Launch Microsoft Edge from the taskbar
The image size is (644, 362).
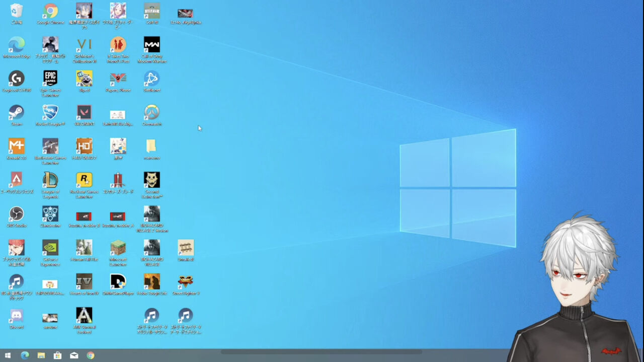click(x=25, y=355)
